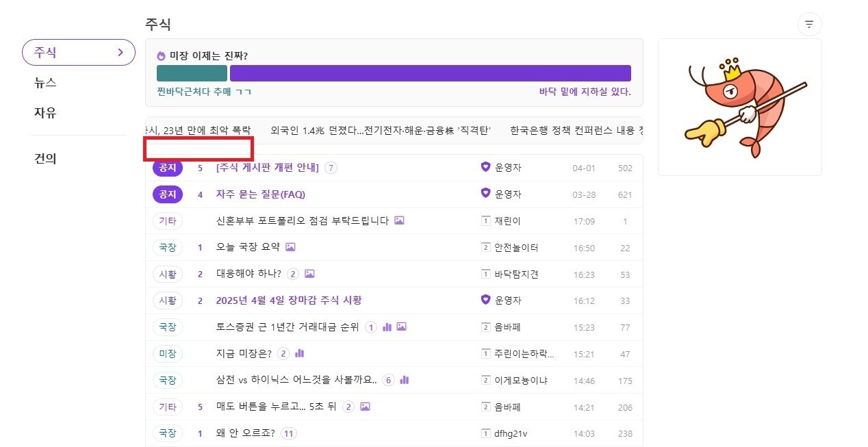Open the 삼전 vs 하이닉스 어느것을 사볼까요 post
The image size is (868, 447).
[296, 380]
